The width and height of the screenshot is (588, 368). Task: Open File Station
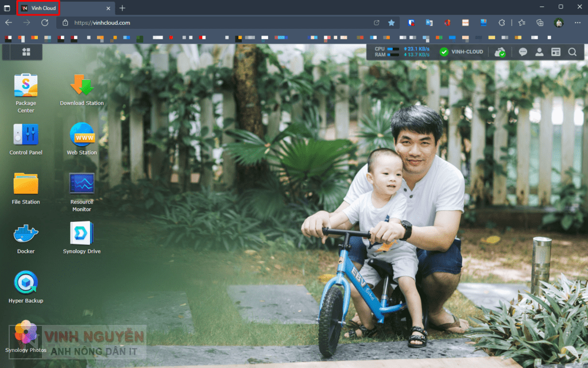click(26, 184)
